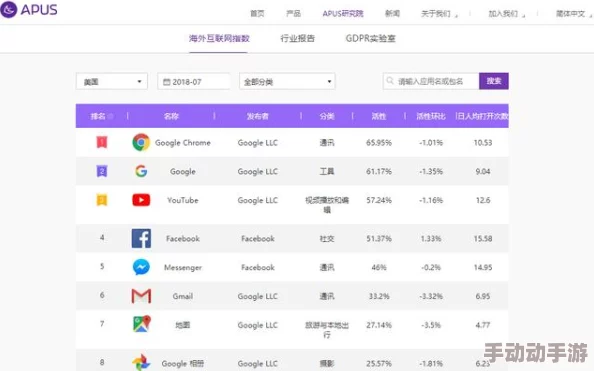Click the magnifier icon in search box

point(390,81)
